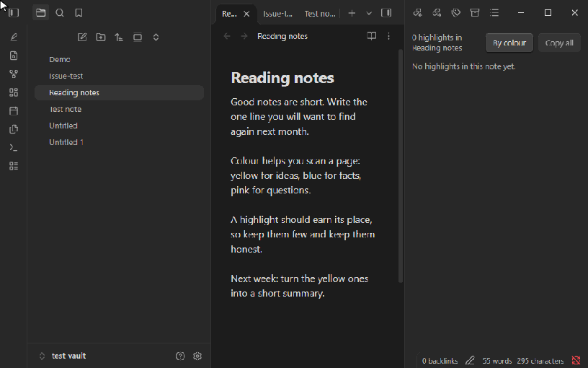Click the paragraph starting 'Next week'
Viewport: 588px width, 368px height.
coord(300,286)
